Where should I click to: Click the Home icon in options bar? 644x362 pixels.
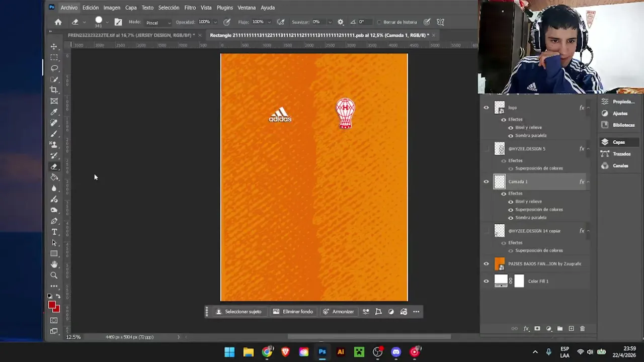[58, 22]
